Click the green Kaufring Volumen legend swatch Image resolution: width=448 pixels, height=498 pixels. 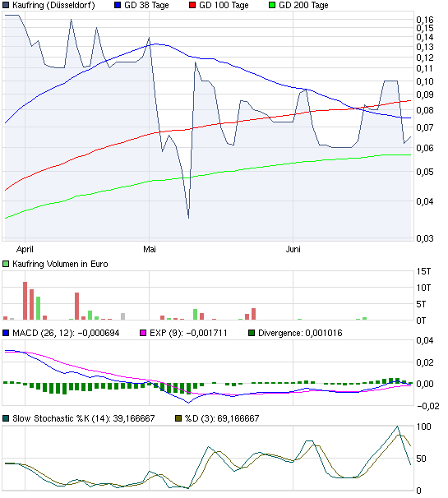[6, 264]
